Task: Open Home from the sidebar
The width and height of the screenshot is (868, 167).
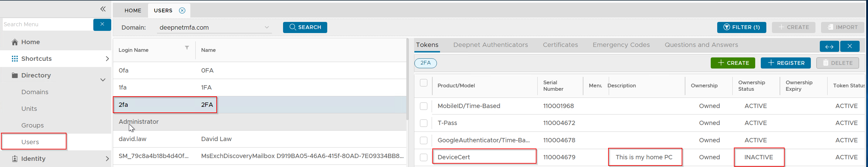Action: click(30, 42)
